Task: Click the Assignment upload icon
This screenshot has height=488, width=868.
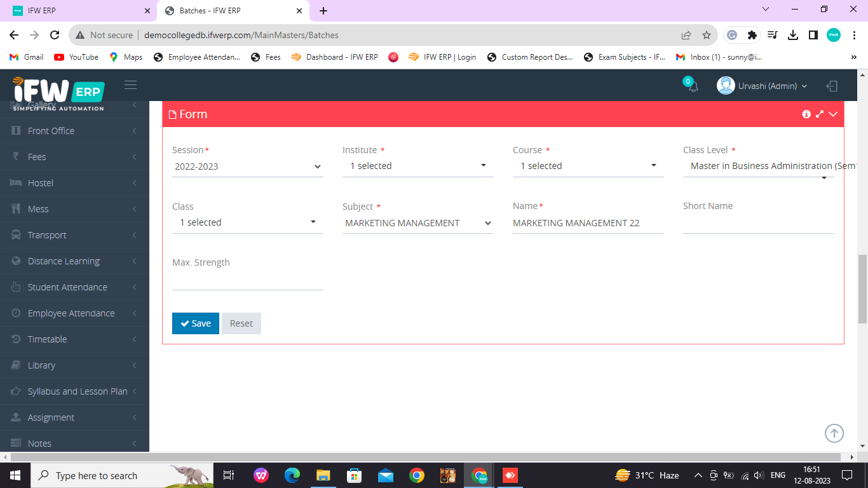Action: [16, 417]
